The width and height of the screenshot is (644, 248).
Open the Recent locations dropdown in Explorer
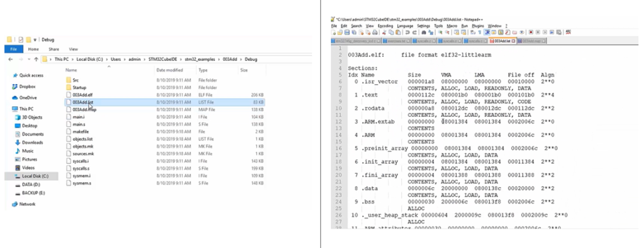click(x=29, y=60)
